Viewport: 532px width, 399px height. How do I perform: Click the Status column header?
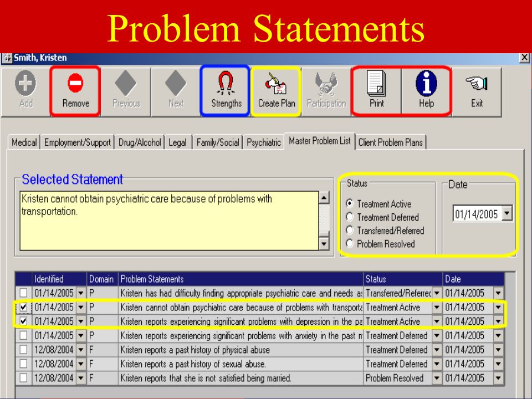[403, 279]
